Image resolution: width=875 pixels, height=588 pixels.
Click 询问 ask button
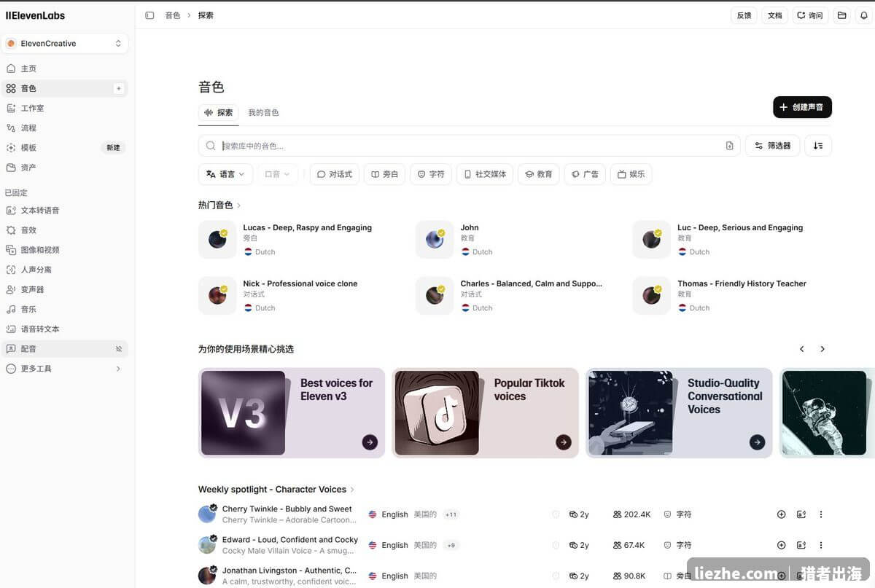tap(810, 15)
